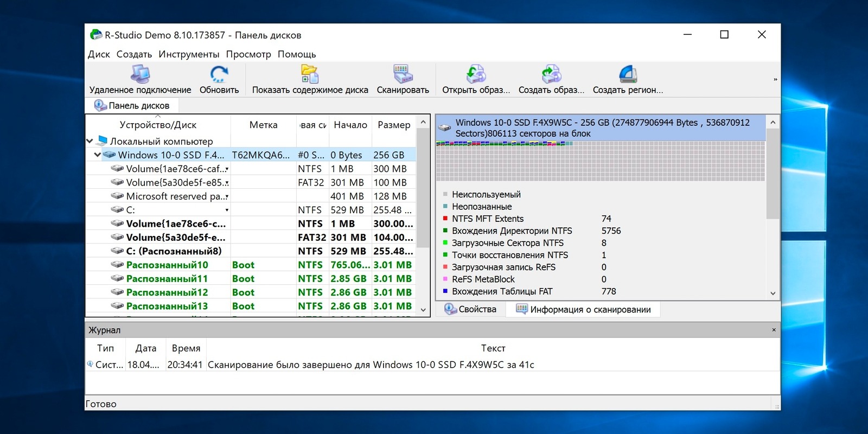Click Create Region (Создать регион) icon
868x434 pixels.
(628, 74)
